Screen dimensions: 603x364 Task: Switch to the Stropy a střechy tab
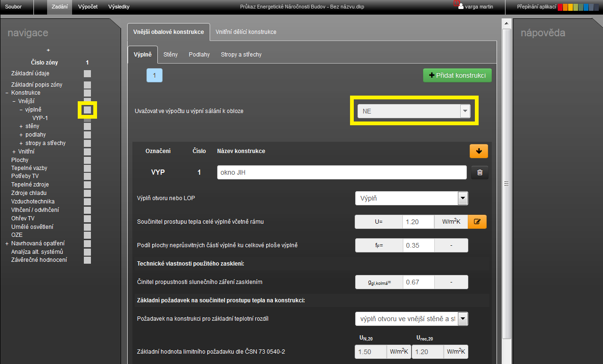pyautogui.click(x=241, y=55)
